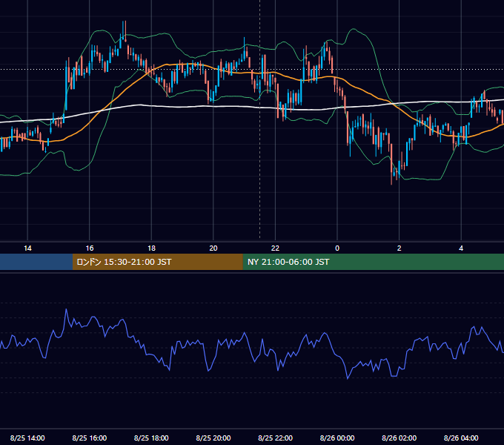This screenshot has height=445, width=504.
Task: Click the 8/26 00:00 date label
Action: (337, 438)
